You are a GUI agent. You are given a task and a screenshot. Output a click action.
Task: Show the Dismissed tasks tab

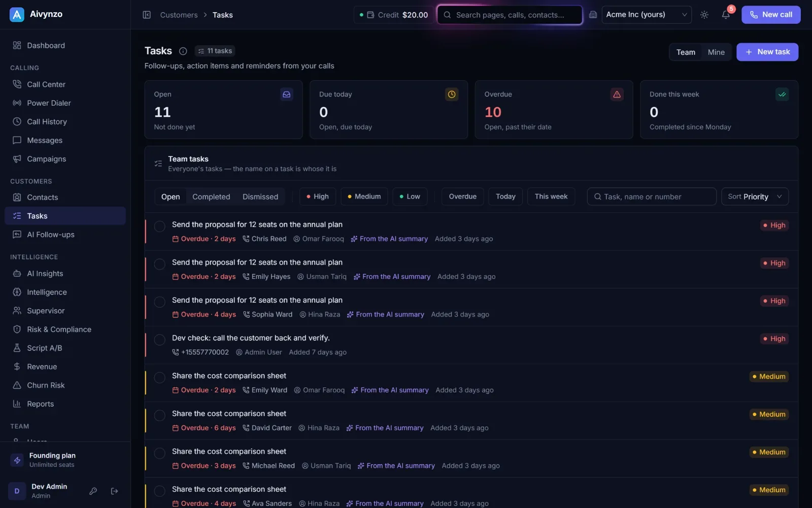260,197
